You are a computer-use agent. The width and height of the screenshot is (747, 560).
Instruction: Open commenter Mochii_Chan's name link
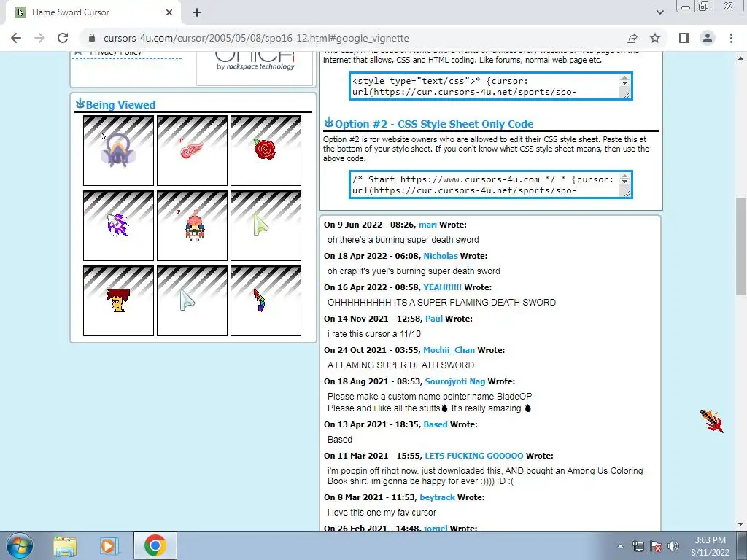click(x=449, y=351)
